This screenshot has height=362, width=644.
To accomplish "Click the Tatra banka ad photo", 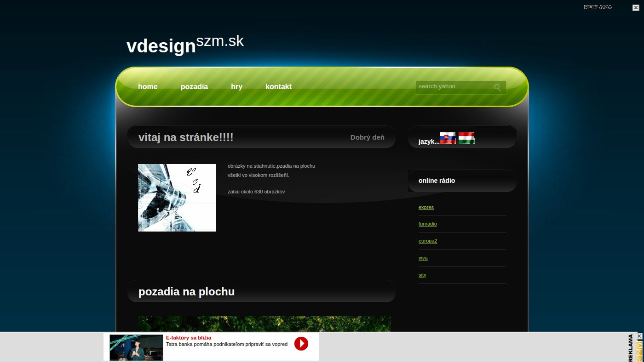I will tap(136, 347).
